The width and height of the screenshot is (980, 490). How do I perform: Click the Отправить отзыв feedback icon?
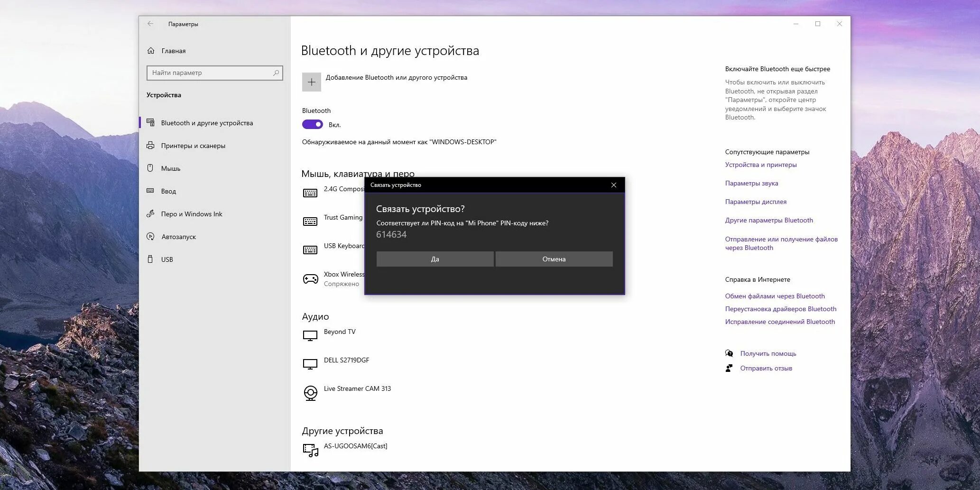(x=729, y=368)
